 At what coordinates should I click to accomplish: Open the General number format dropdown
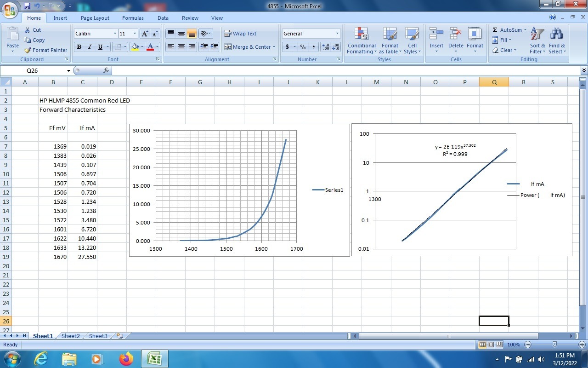(x=337, y=34)
